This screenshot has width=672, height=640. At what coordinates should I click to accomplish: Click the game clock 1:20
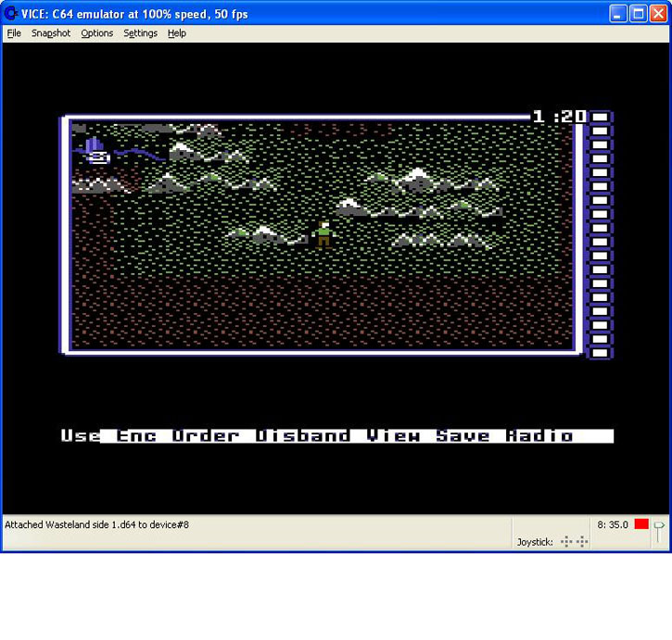point(559,116)
